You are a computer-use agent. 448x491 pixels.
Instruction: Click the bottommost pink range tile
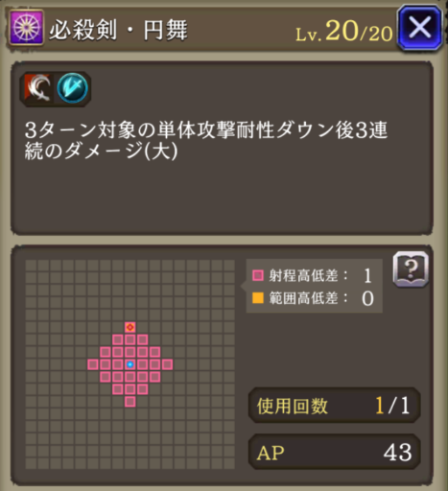pyautogui.click(x=130, y=402)
